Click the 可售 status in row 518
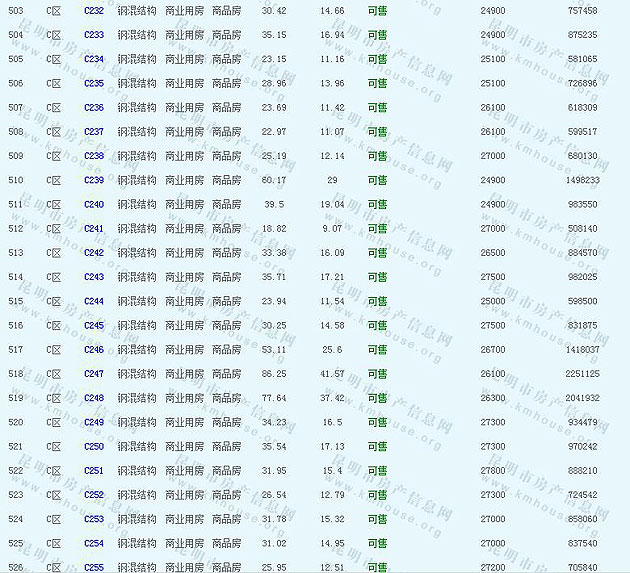This screenshot has height=573, width=630. pyautogui.click(x=377, y=374)
